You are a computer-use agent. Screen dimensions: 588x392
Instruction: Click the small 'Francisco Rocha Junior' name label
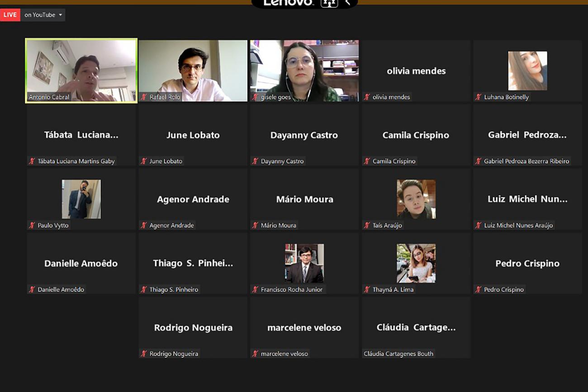point(292,289)
